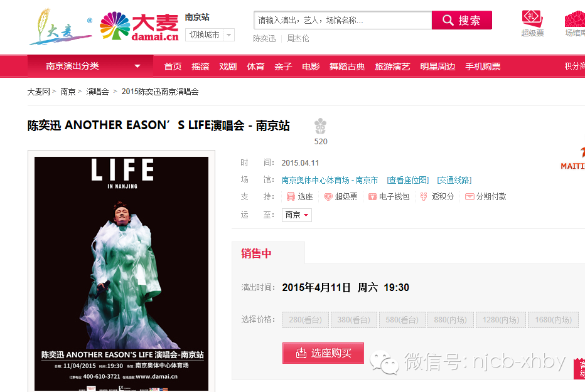
Task: Open the 舞蹈古典 menu item
Action: click(x=347, y=66)
